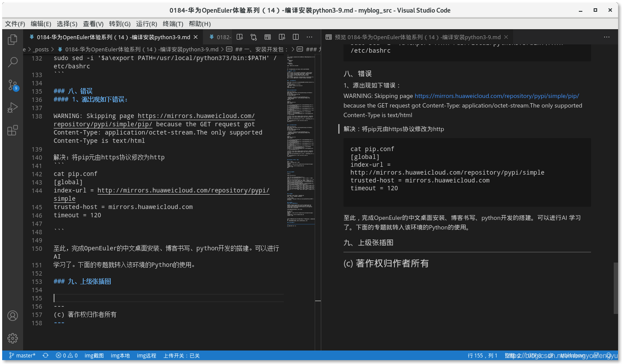
Task: Close the python3-9.md editor tab
Action: pyautogui.click(x=196, y=37)
